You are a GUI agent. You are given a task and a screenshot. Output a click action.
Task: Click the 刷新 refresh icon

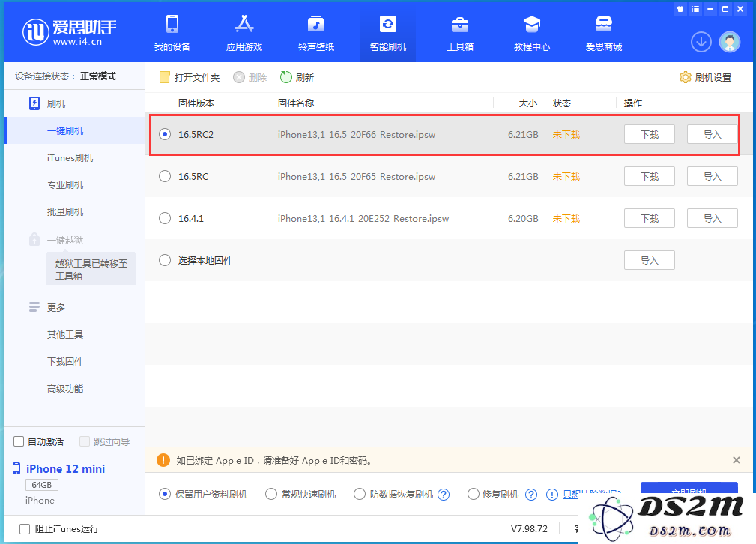point(286,77)
